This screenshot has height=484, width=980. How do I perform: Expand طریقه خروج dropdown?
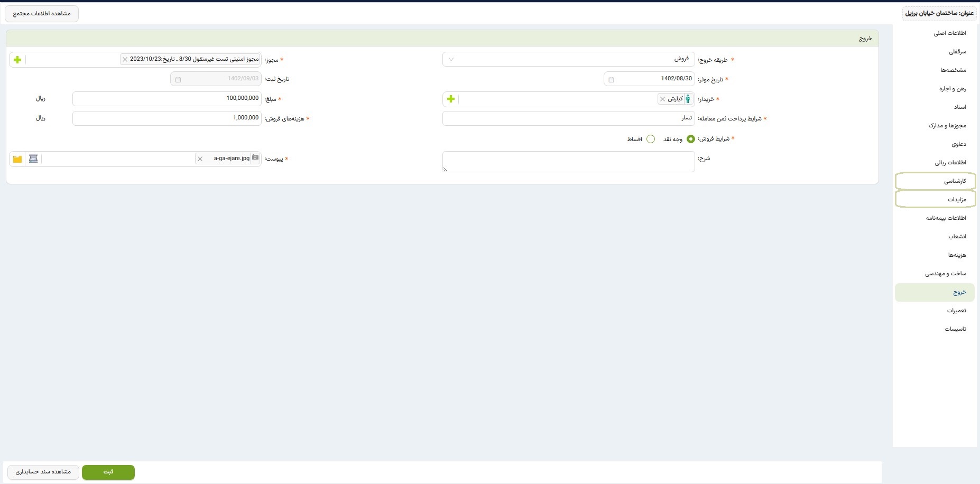451,59
